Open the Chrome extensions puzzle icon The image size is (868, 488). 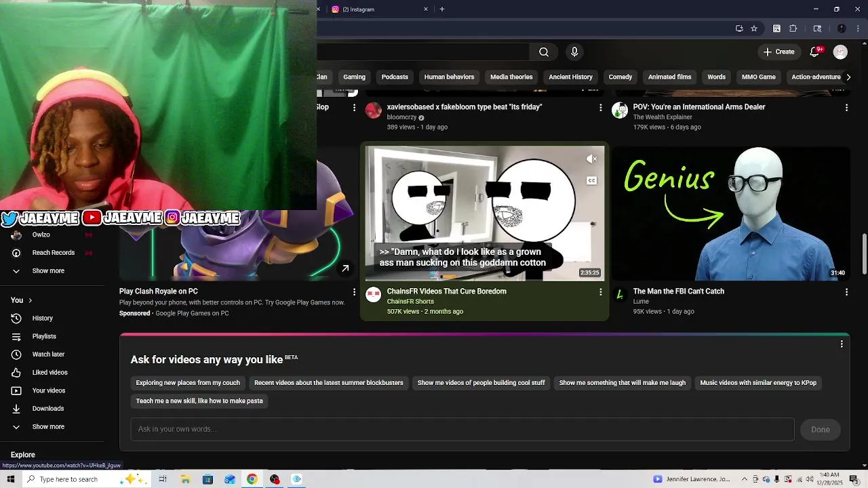(x=793, y=28)
